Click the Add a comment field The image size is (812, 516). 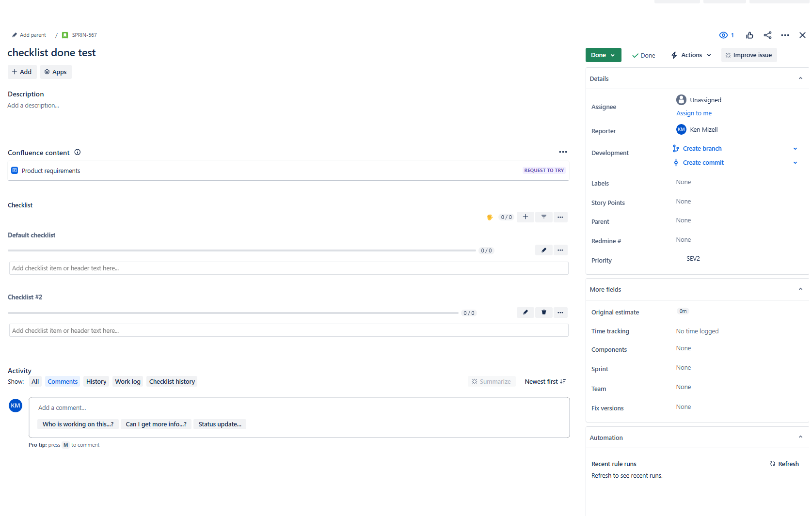click(194, 407)
